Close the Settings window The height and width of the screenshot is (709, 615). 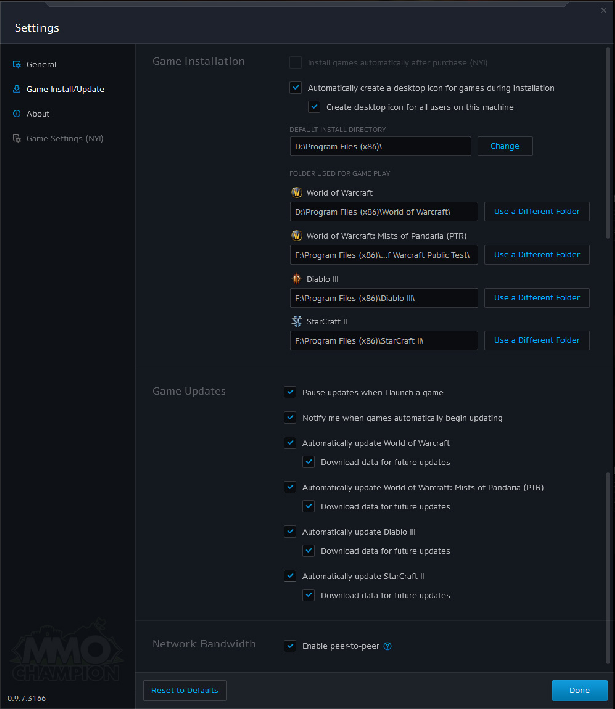click(x=603, y=10)
